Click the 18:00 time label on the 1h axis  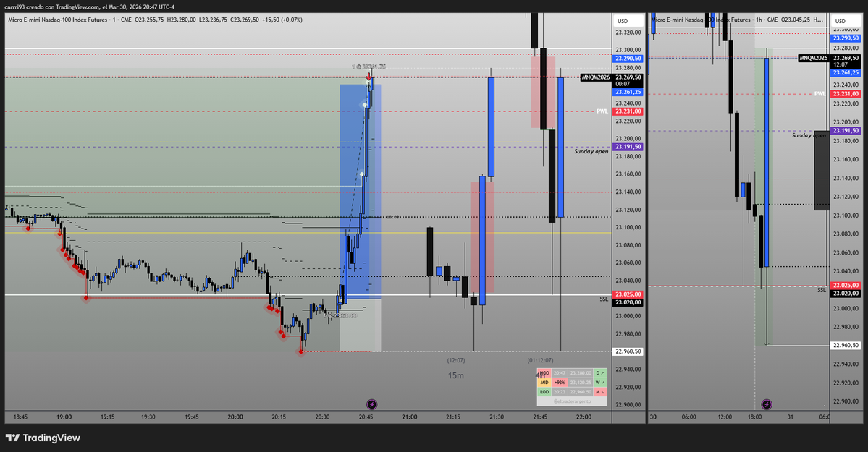click(x=754, y=417)
